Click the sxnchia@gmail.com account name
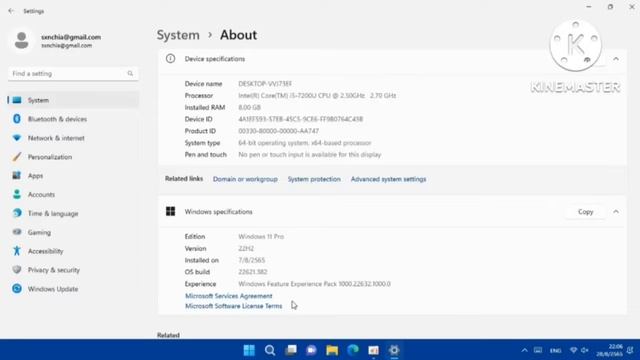This screenshot has width=640, height=360. [x=71, y=37]
